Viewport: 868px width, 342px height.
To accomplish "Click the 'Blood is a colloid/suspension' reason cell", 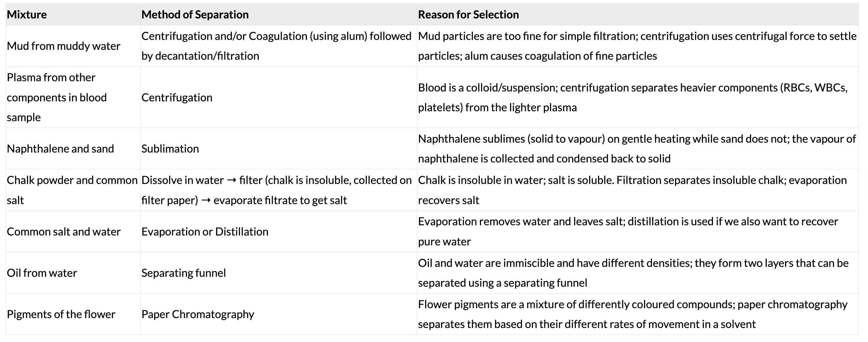I will coord(632,98).
